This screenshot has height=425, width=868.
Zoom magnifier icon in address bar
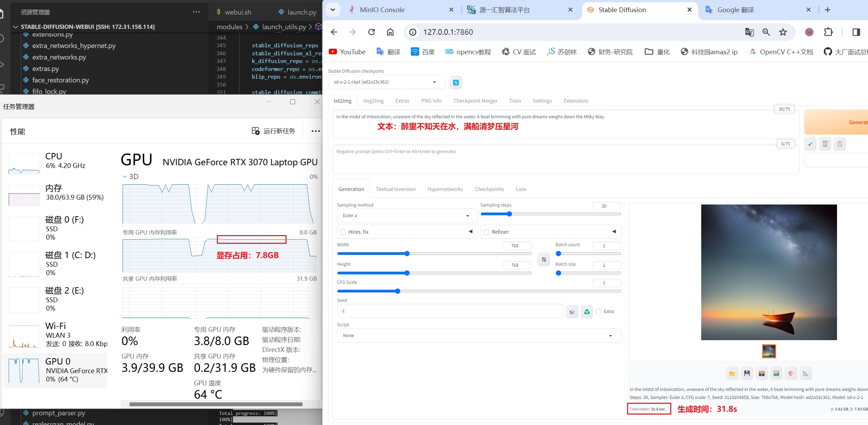[x=766, y=32]
